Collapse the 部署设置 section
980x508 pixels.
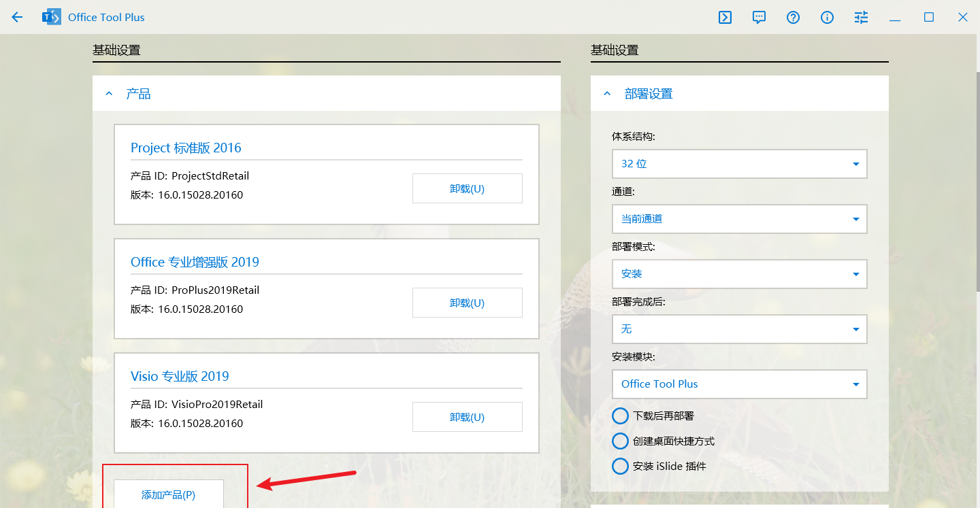(x=607, y=94)
